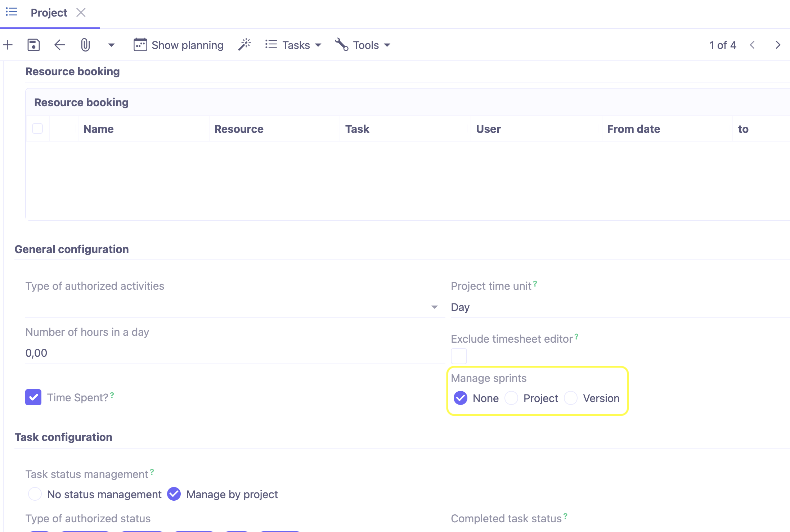Enable the Exclude timesheet editor checkbox

[459, 356]
